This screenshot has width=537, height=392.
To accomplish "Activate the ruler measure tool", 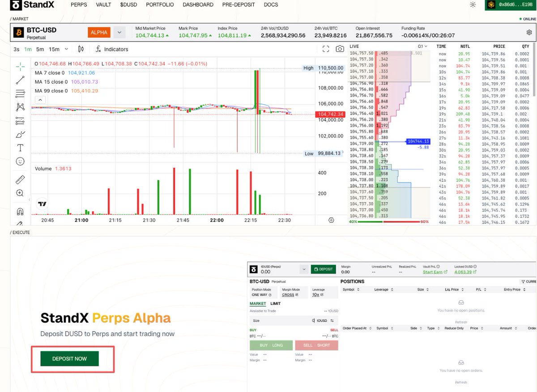I will coord(20,180).
